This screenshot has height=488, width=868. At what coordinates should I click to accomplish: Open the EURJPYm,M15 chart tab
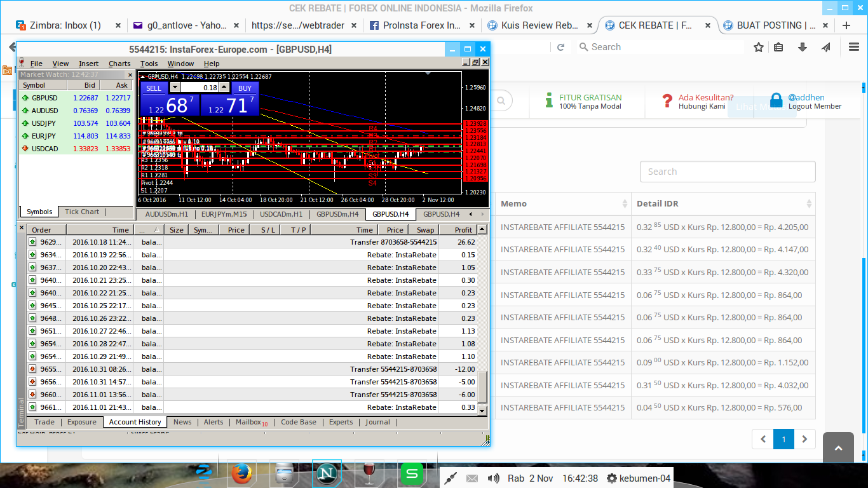click(222, 214)
